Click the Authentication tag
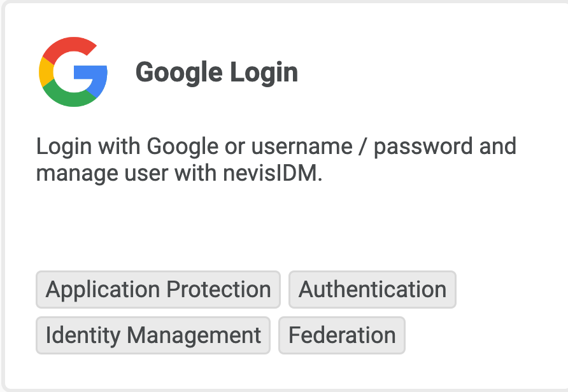This screenshot has height=392, width=568. 373,290
